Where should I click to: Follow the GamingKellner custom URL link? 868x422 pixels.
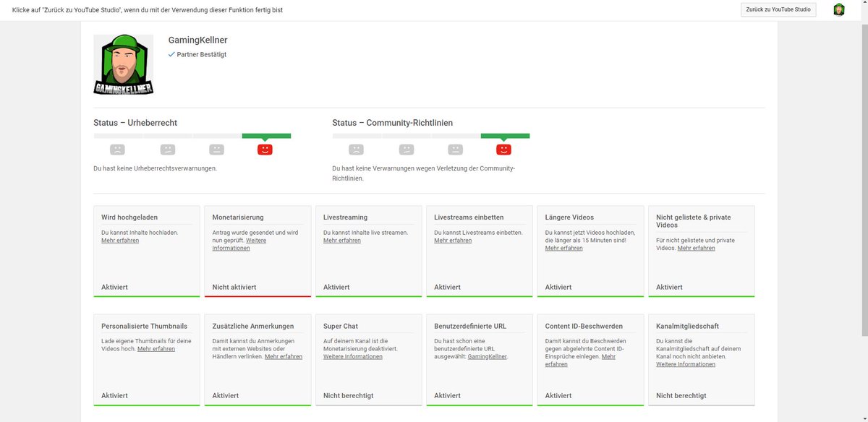488,356
